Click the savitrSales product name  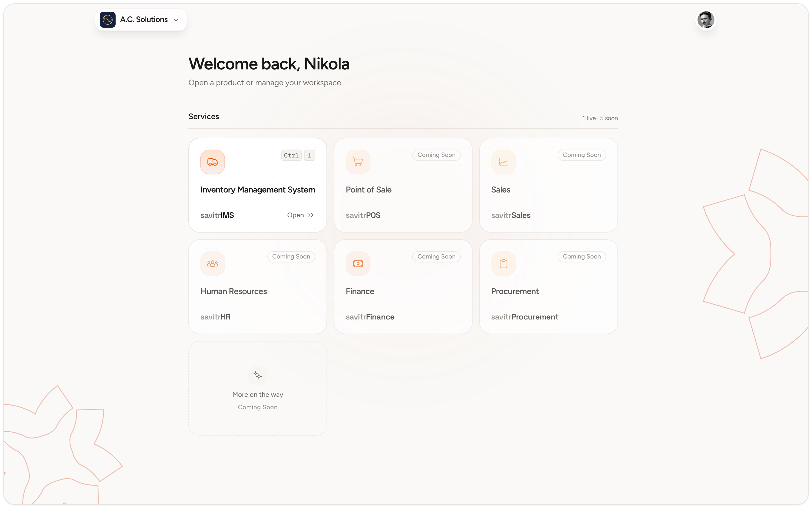[511, 215]
